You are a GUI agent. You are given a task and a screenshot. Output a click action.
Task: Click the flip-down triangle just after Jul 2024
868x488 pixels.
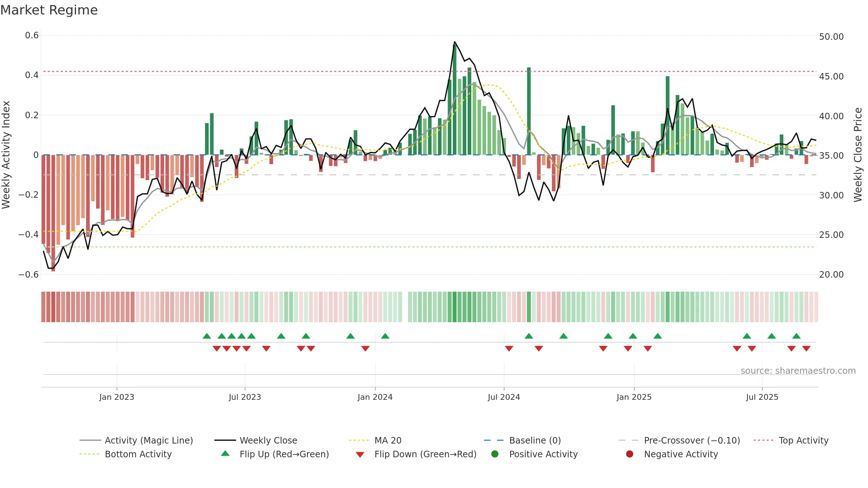pyautogui.click(x=509, y=348)
